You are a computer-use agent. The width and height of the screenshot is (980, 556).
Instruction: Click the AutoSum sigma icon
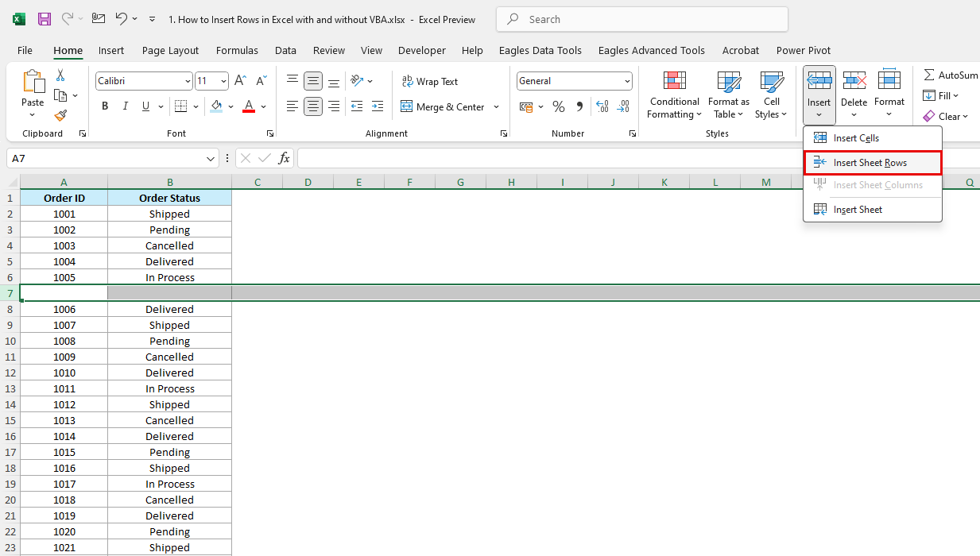click(928, 75)
